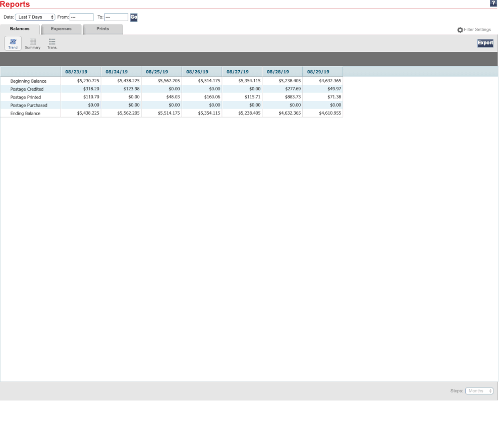Click the Filter Settings gear icon

[460, 30]
